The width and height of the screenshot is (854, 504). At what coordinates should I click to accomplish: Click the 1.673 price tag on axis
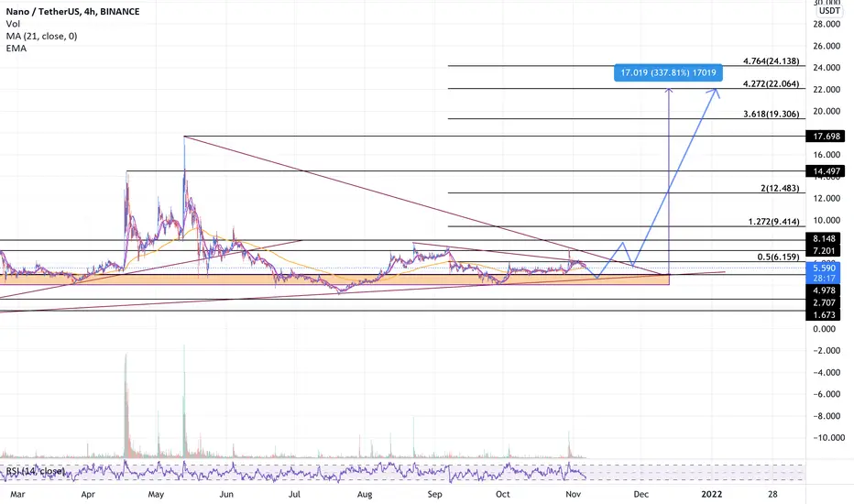click(x=824, y=315)
